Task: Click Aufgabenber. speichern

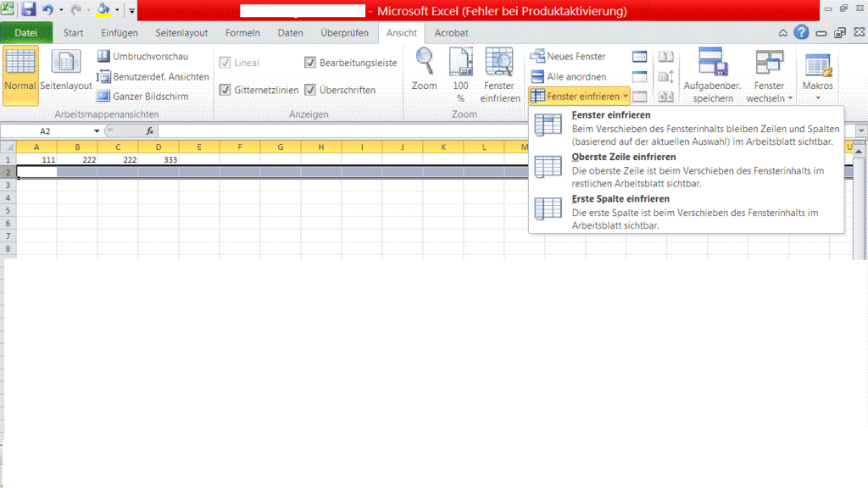Action: (712, 75)
